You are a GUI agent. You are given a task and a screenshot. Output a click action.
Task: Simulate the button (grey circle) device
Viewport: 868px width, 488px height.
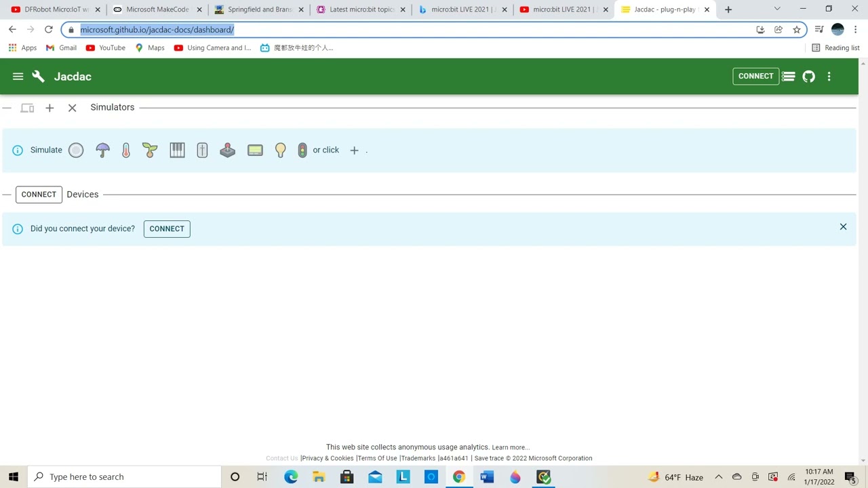(76, 150)
